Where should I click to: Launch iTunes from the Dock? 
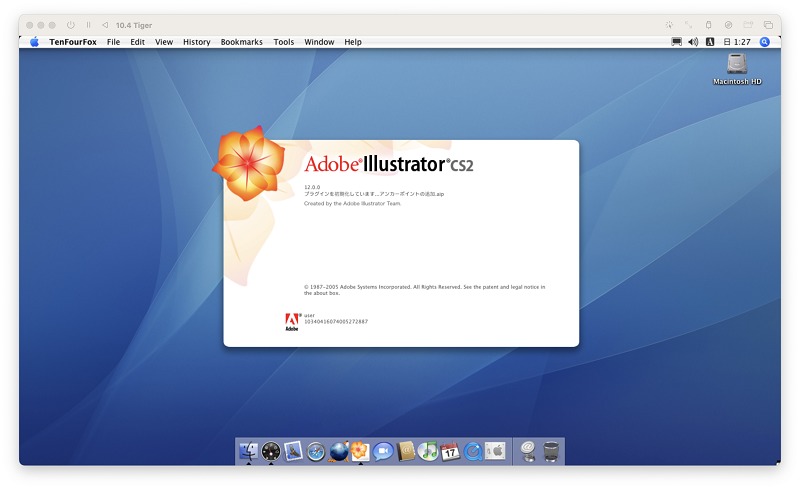tap(428, 451)
